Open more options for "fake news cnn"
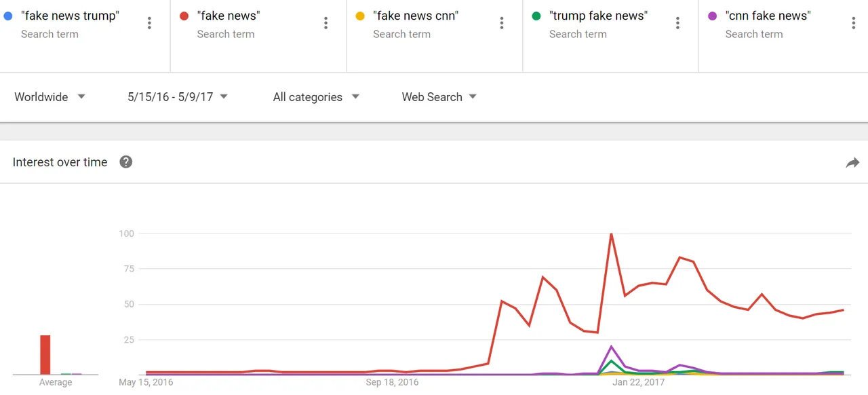The image size is (868, 395). pyautogui.click(x=502, y=23)
